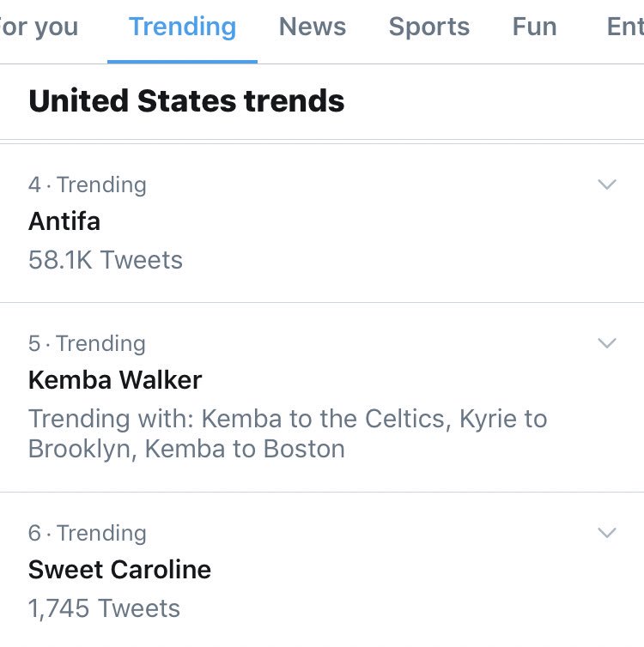
Task: Click the chevron next to Sweet Caroline
Action: (607, 533)
